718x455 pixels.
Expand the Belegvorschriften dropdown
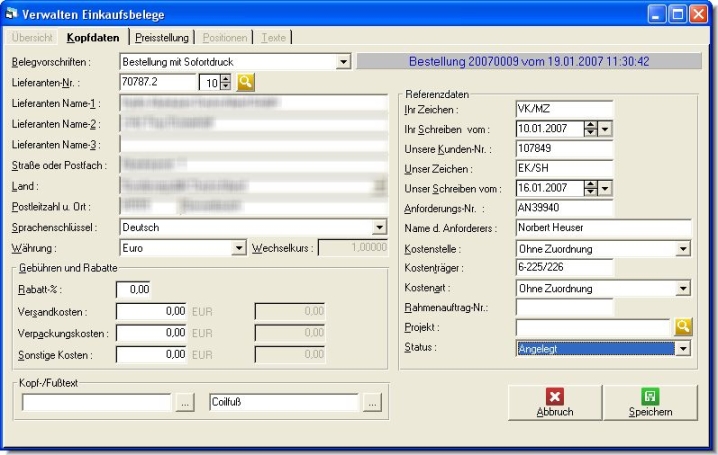coord(343,62)
